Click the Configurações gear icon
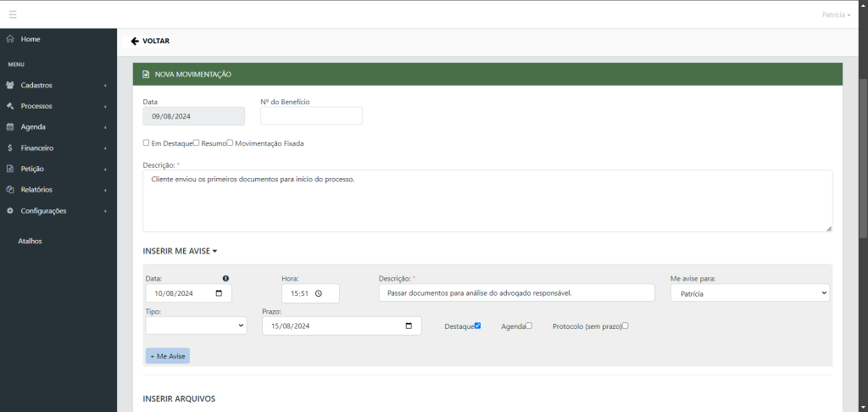Screen dimensions: 868x412 click(9, 211)
